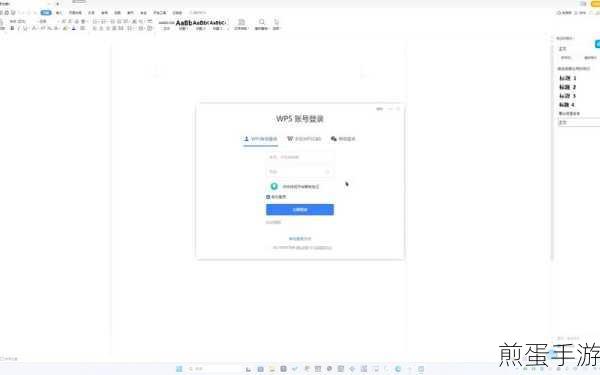Screen dimensions: 600x375
Task: Open the forgot password link below login button
Action: [274, 222]
